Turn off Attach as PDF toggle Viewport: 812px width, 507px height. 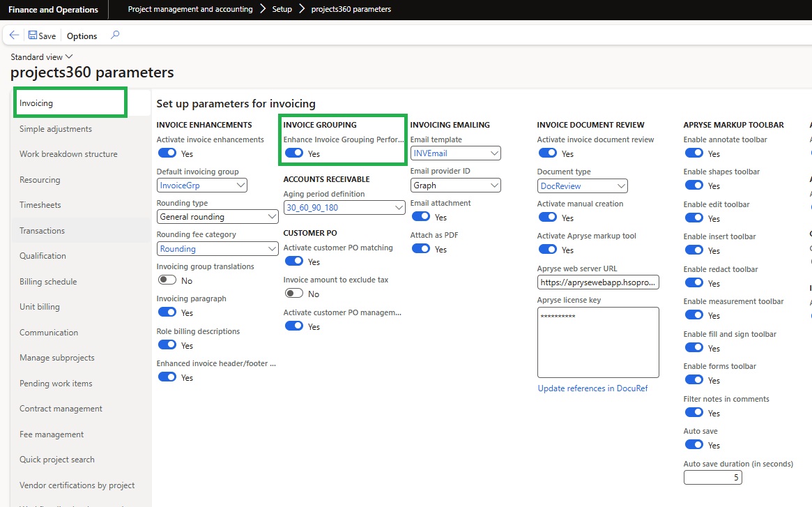click(420, 249)
